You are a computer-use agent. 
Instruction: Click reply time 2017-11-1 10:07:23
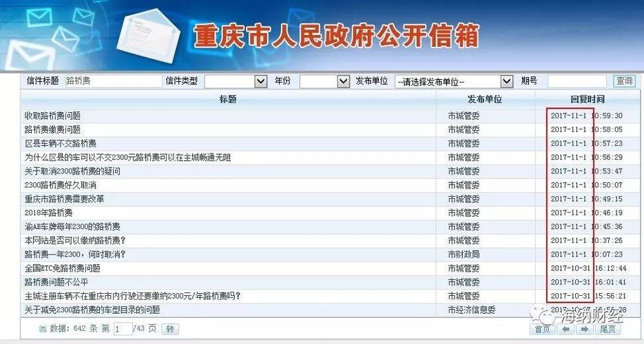coord(587,255)
